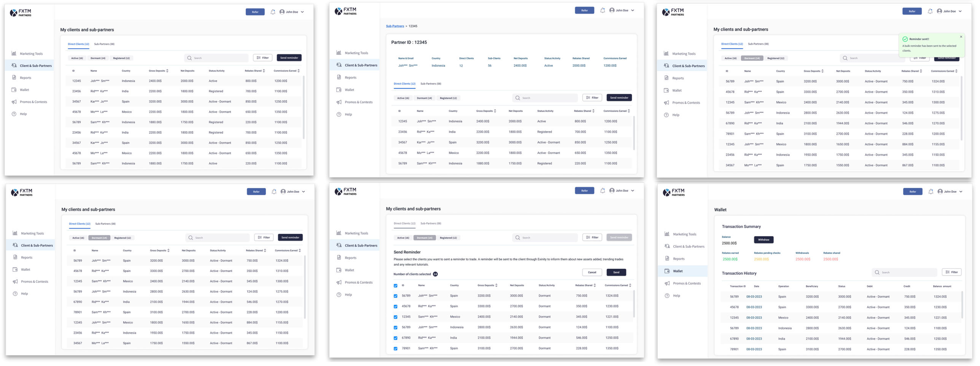
Task: Switch to Sub-Partners (08) tab in Partner ID 12345 screen
Action: pos(431,83)
